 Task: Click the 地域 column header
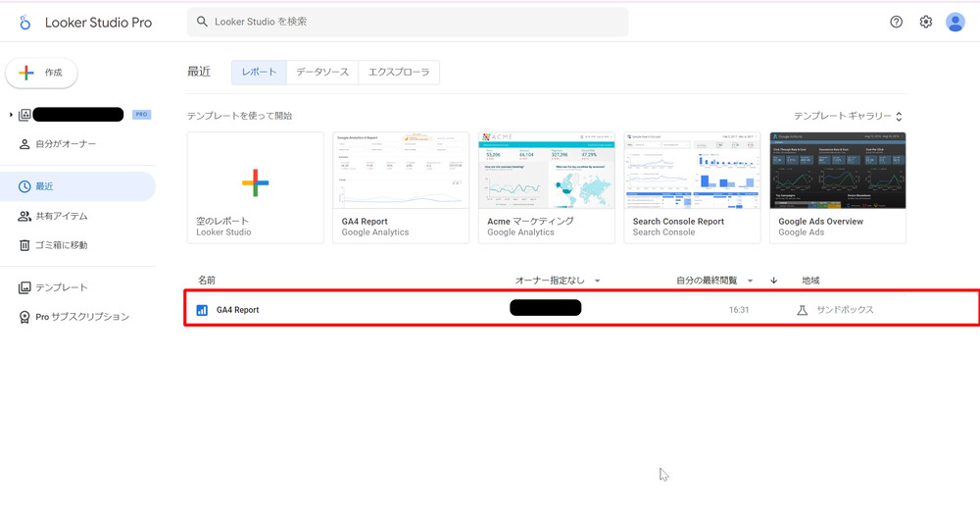810,281
